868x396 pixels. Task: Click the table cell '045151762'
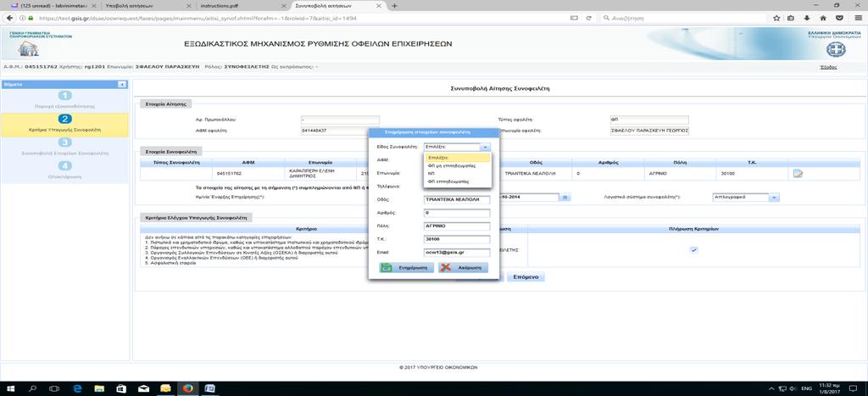(229, 173)
